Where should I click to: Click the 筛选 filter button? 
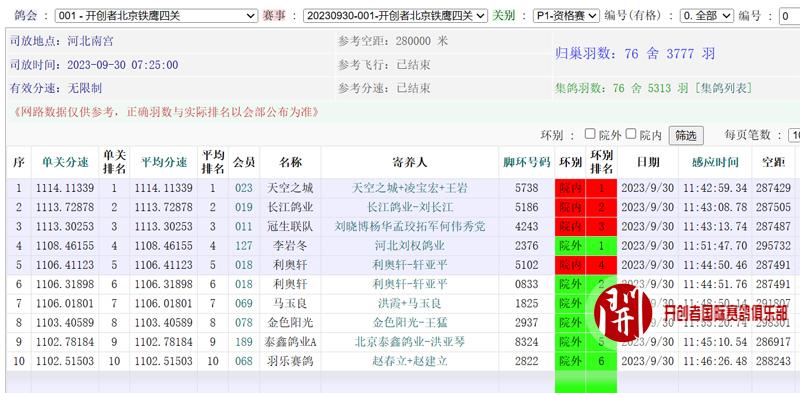pyautogui.click(x=686, y=136)
